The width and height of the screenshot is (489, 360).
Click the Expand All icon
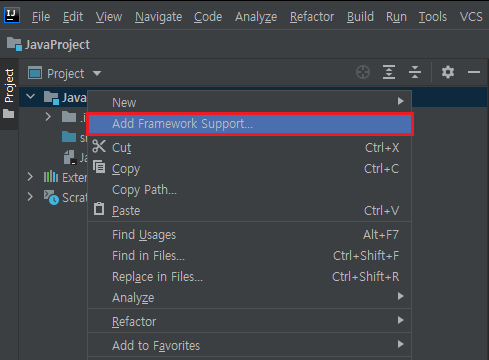click(x=389, y=72)
